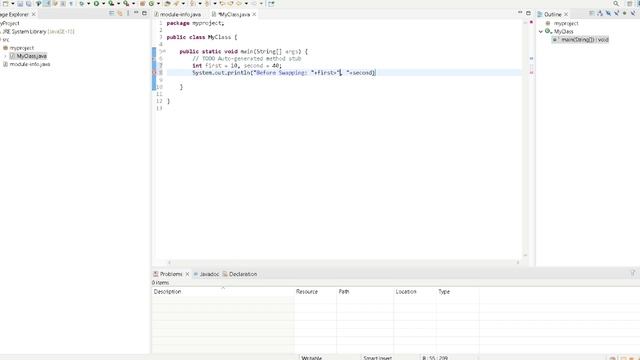Image resolution: width=640 pixels, height=360 pixels.
Task: Select the Problems tab
Action: (168, 274)
